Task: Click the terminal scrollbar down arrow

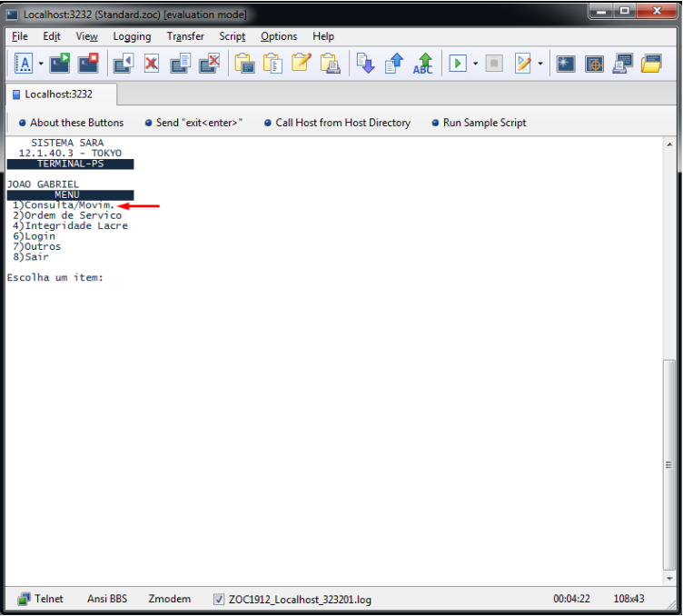Action: click(669, 579)
